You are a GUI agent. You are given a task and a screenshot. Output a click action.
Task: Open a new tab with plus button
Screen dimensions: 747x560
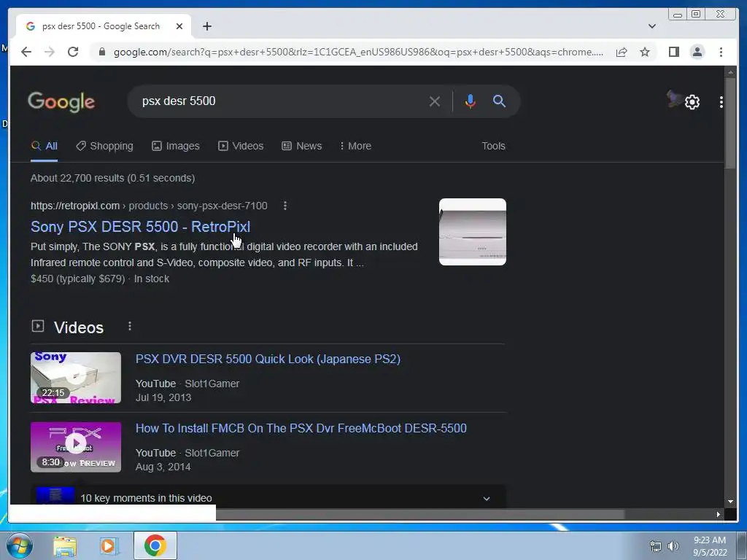[206, 26]
